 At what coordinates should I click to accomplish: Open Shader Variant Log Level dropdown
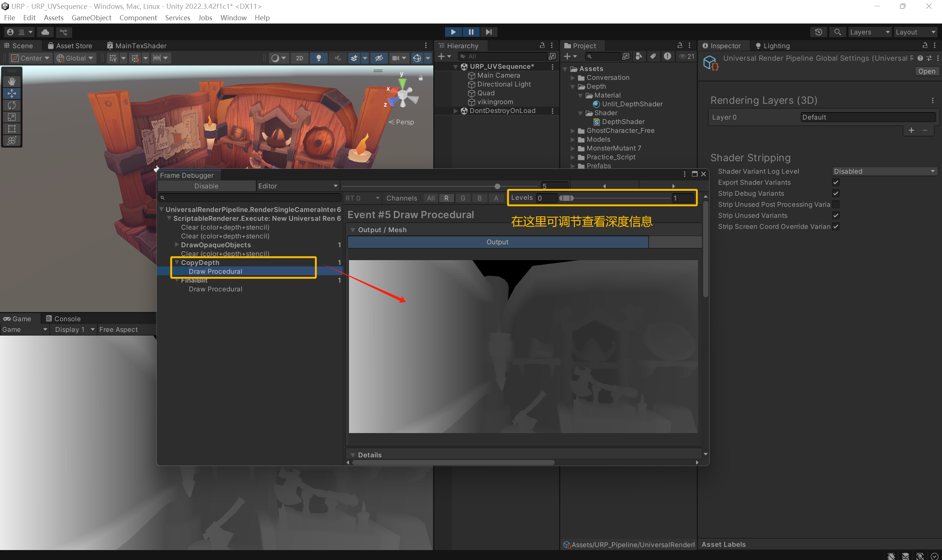884,171
